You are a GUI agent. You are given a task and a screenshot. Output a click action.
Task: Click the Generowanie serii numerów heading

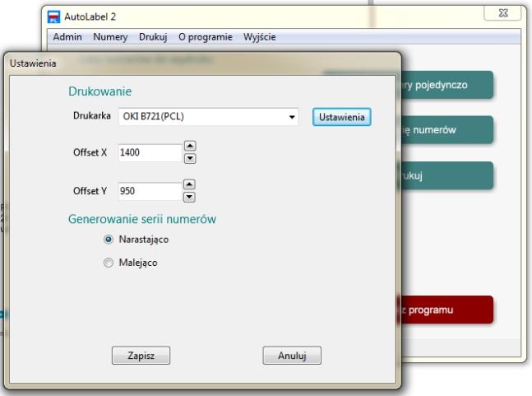[x=141, y=219]
